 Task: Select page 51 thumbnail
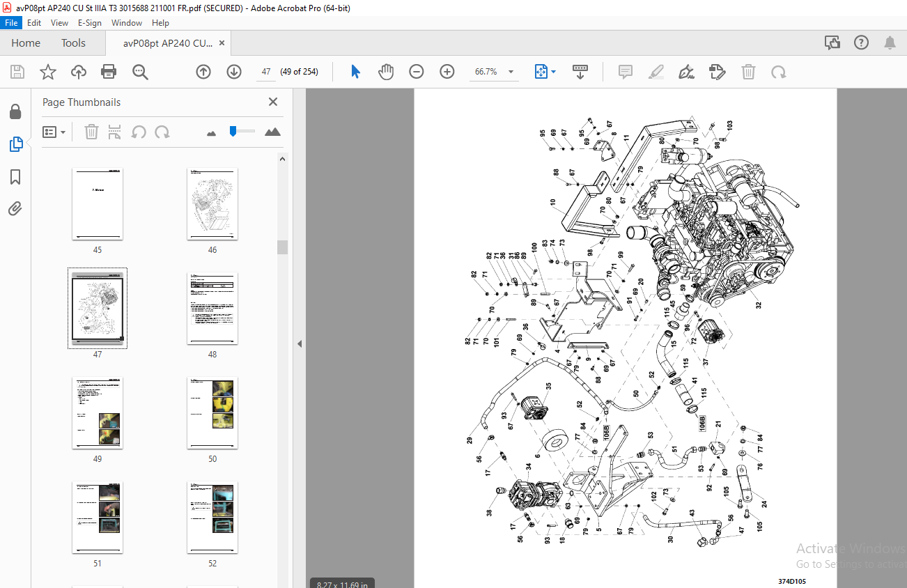98,518
